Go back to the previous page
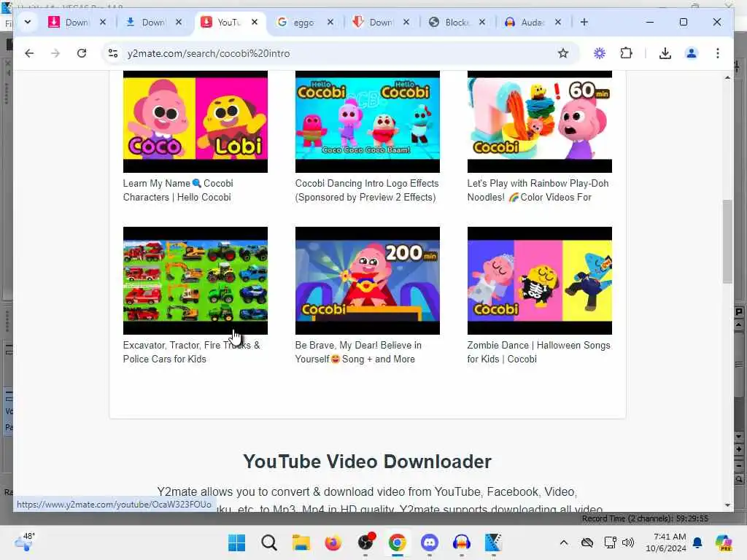747x560 pixels. click(x=29, y=53)
